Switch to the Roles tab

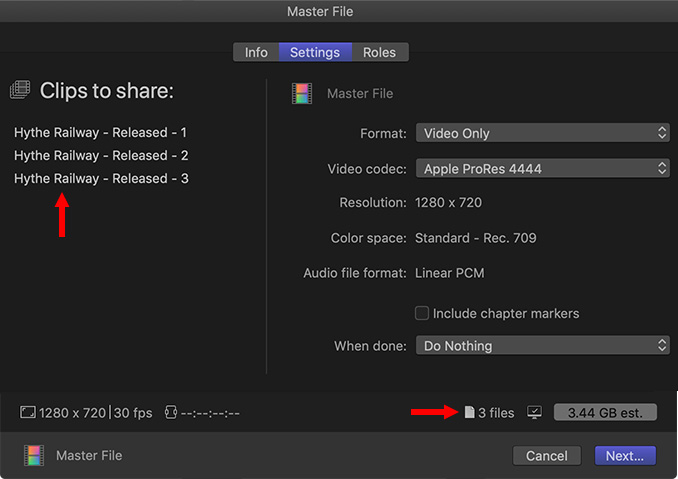coord(379,52)
